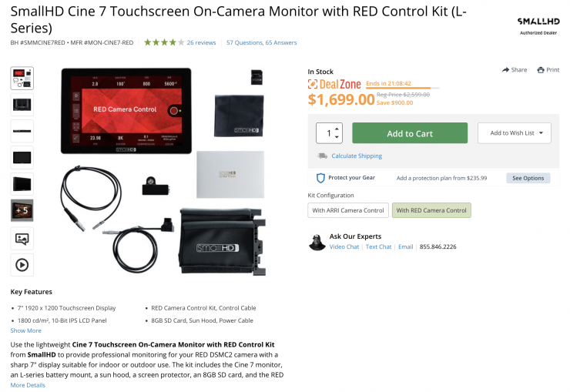
Task: Play the product video icon
Action: click(22, 265)
